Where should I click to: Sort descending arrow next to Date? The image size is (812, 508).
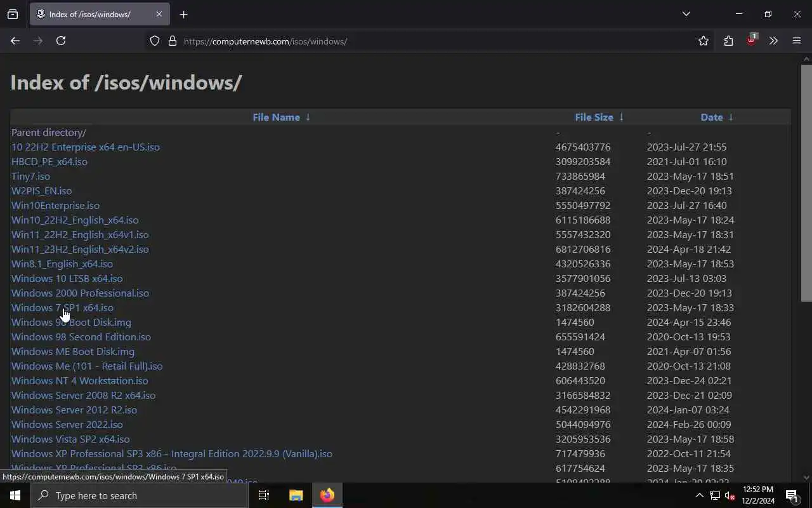731,117
